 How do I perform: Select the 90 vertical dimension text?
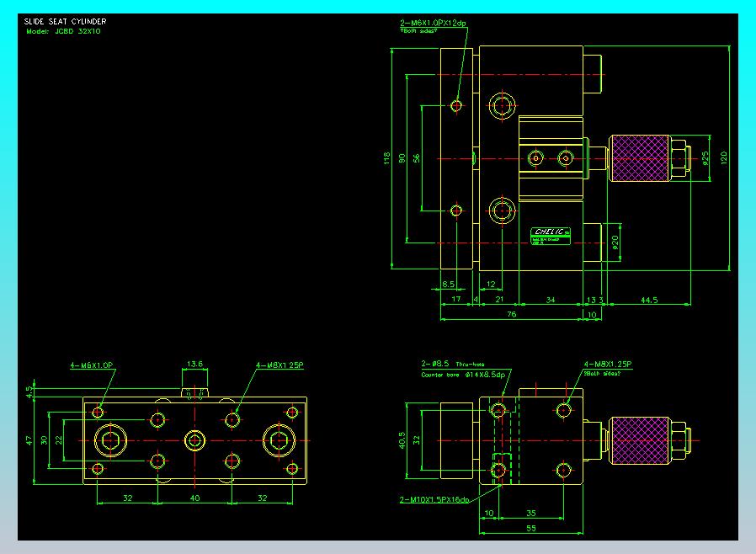tap(402, 158)
